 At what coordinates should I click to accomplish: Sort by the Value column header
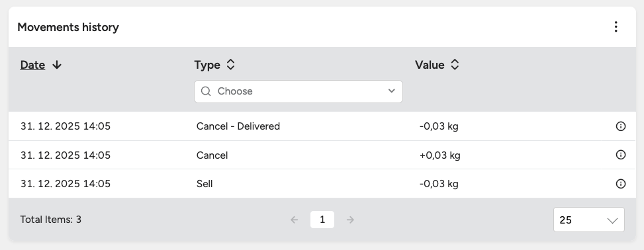point(430,65)
